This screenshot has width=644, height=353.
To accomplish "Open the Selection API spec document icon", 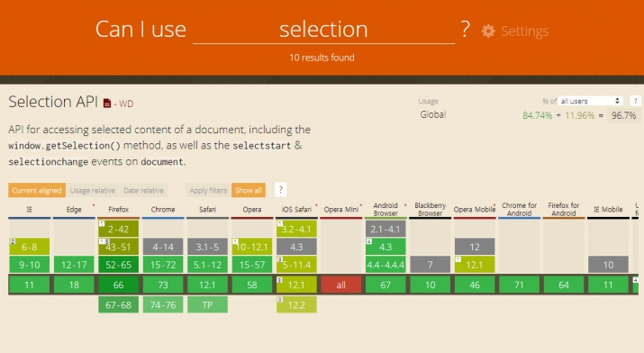I will (x=107, y=103).
